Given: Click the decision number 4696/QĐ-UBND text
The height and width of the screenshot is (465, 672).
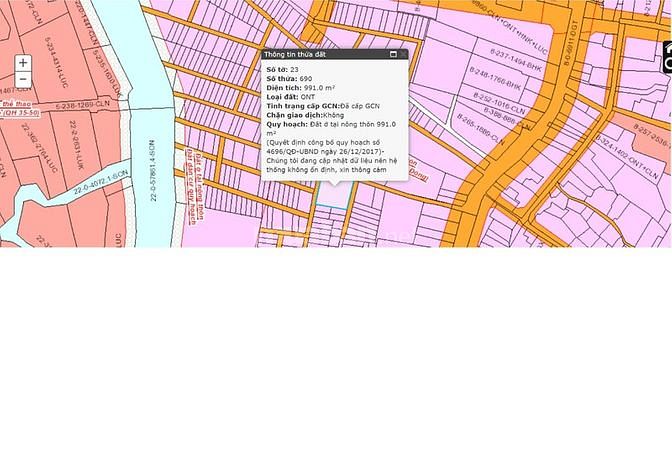Looking at the screenshot, I should pyautogui.click(x=291, y=151).
